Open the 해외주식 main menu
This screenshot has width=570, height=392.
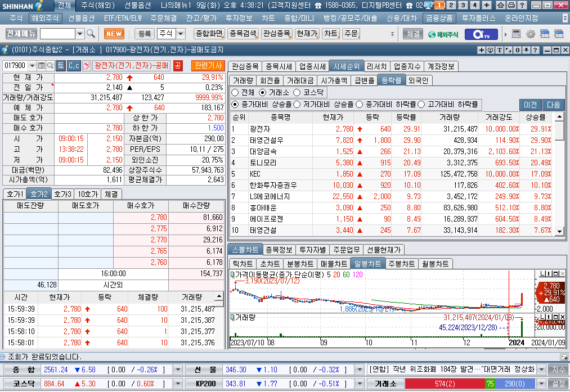click(45, 18)
